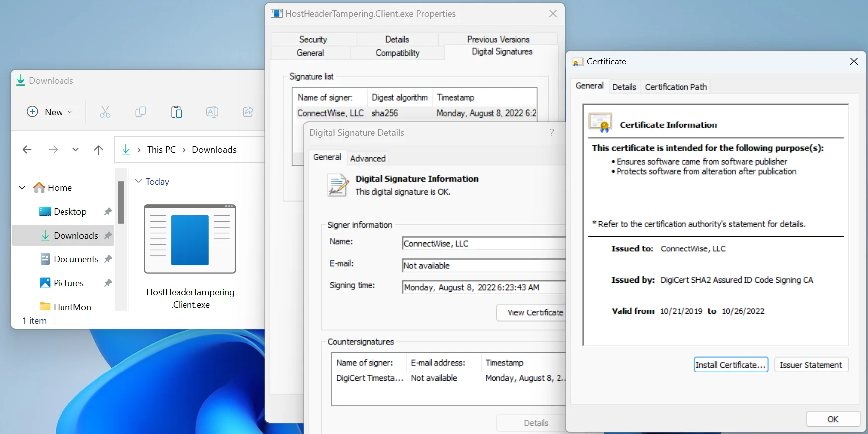Switch to Advanced tab in Digital Signature Details
Viewport: 868px width, 434px height.
click(368, 158)
